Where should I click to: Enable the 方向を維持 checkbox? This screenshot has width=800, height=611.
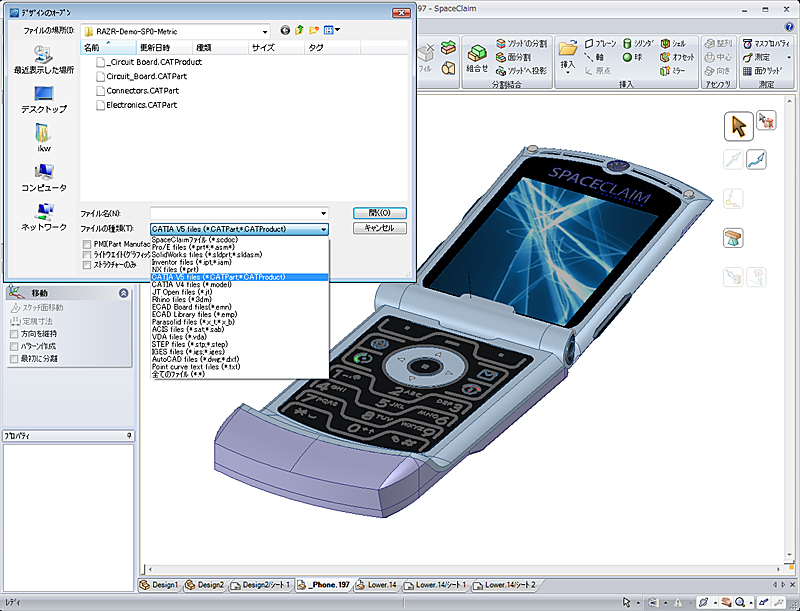coord(13,333)
